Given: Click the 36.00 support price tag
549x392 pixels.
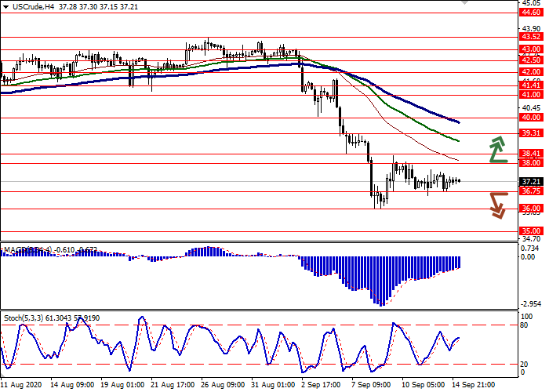Looking at the screenshot, I should tap(531, 209).
